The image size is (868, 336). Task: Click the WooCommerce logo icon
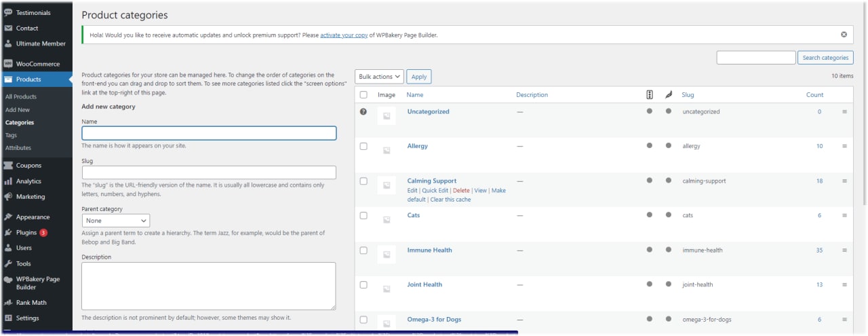point(8,64)
